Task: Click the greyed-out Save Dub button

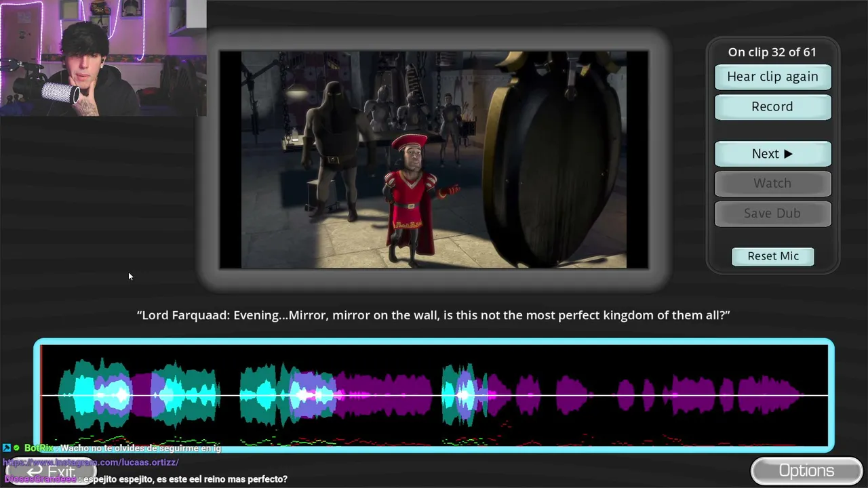Action: pyautogui.click(x=772, y=213)
